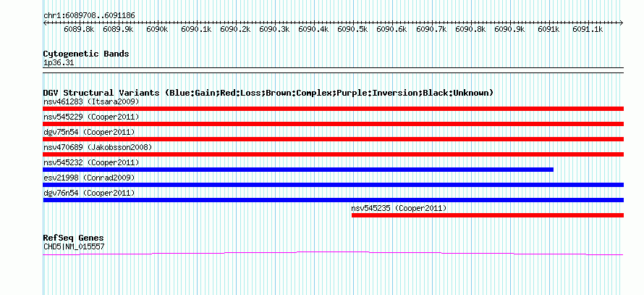The width and height of the screenshot is (644, 295).
Task: Open variant label dgv76n54 (Cooper2011)
Action: coord(89,193)
